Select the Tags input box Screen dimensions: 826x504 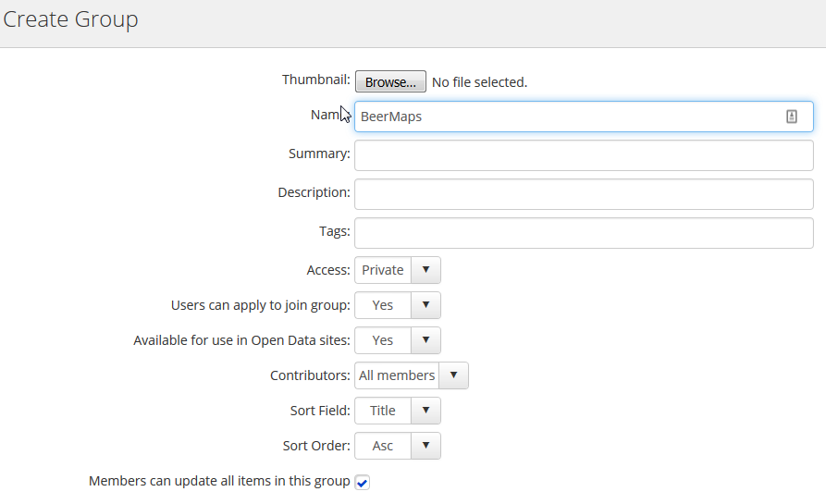coord(584,233)
